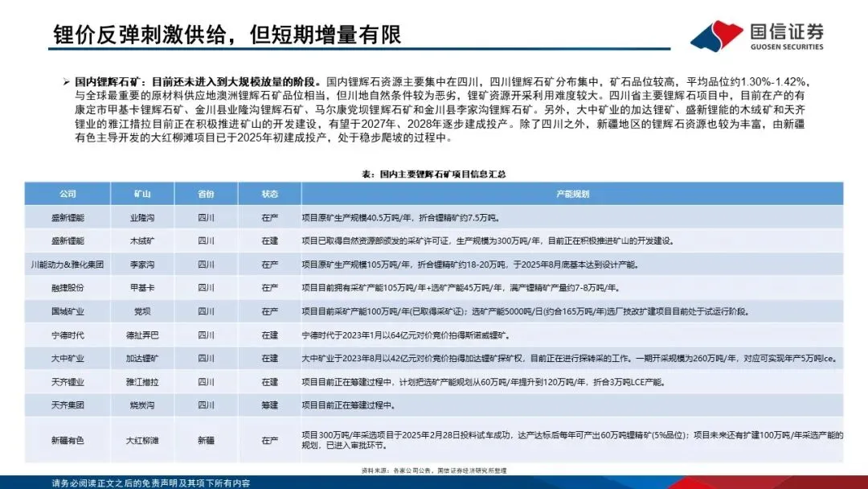Click mine name "德扯弄巴"

tap(142, 335)
